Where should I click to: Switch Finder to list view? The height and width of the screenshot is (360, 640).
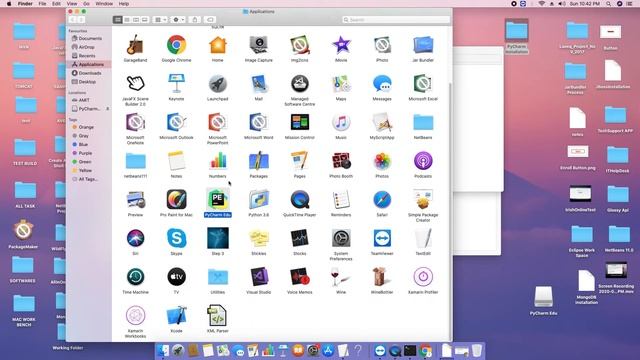pyautogui.click(x=127, y=20)
